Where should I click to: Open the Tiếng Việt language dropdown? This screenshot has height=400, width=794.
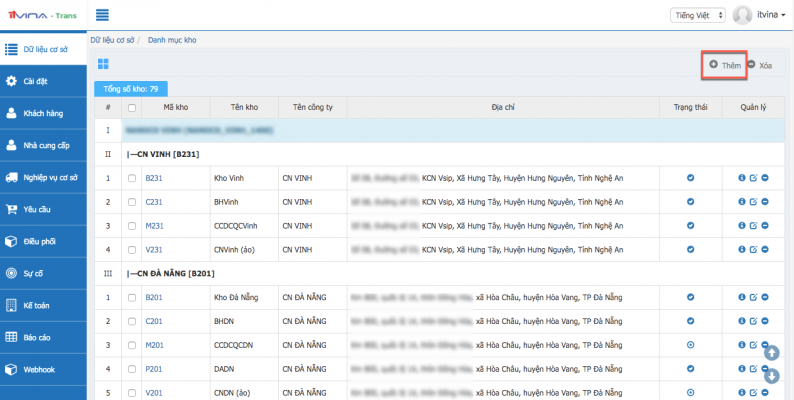697,15
